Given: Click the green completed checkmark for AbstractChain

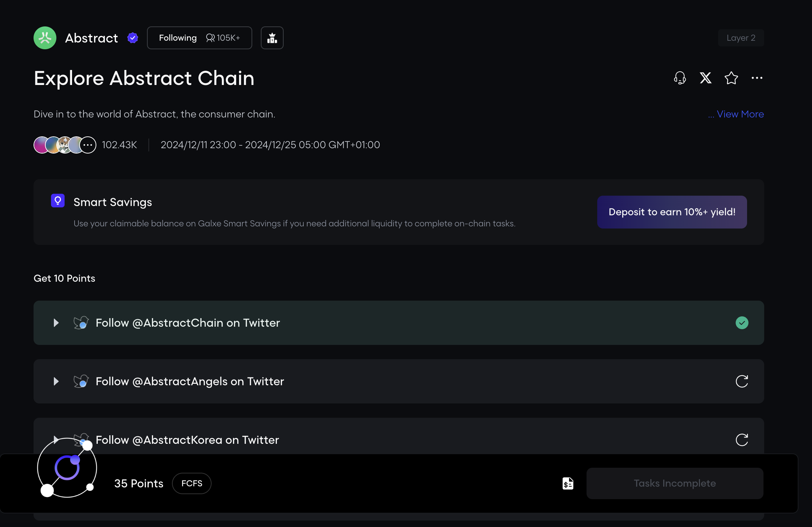Looking at the screenshot, I should (x=742, y=323).
